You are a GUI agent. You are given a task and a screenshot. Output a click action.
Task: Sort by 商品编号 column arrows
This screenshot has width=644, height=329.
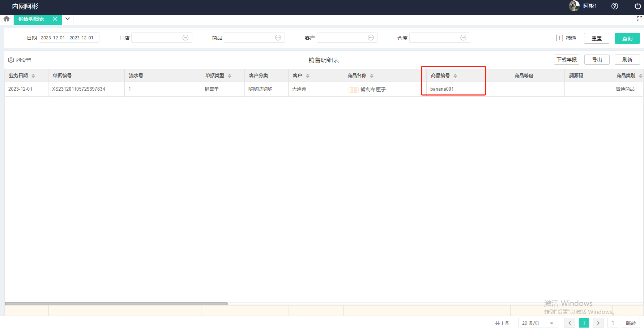click(455, 76)
